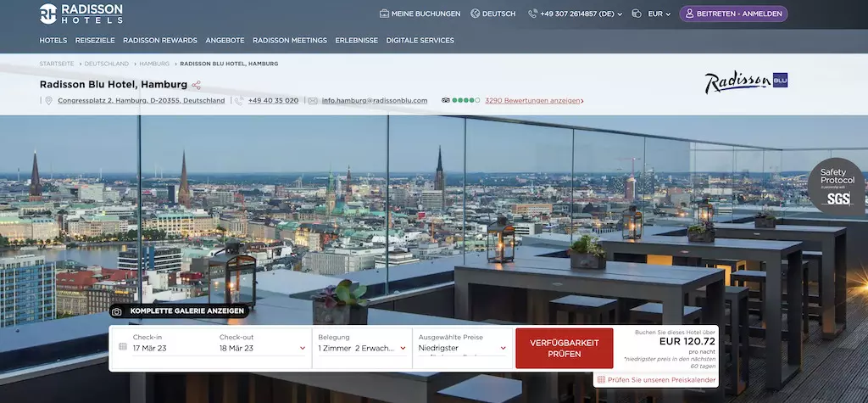This screenshot has width=868, height=403.
Task: Click the currency coins icon beside EUR
Action: click(637, 14)
